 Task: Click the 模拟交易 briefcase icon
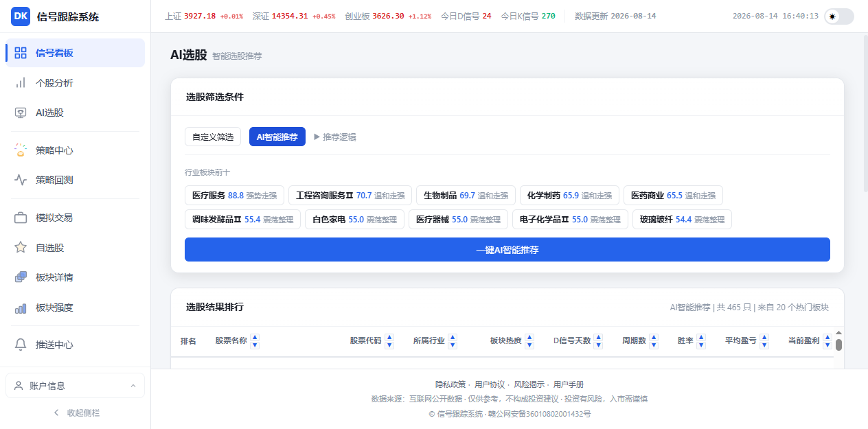click(x=21, y=218)
